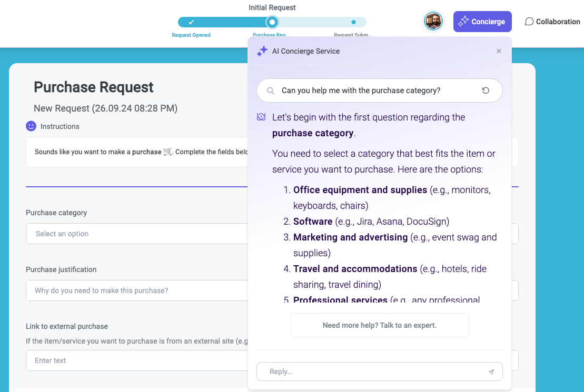Click the Concierge button
Image resolution: width=584 pixels, height=392 pixels.
(482, 21)
